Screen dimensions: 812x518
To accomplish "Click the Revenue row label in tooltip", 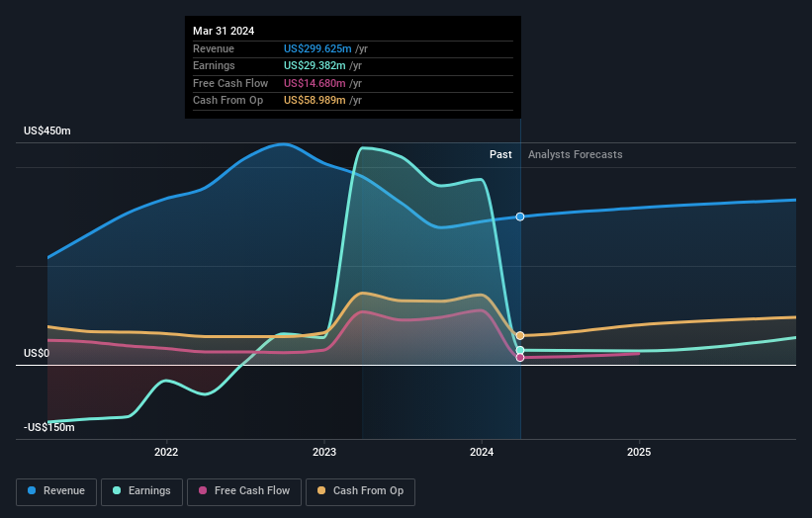I will point(214,48).
